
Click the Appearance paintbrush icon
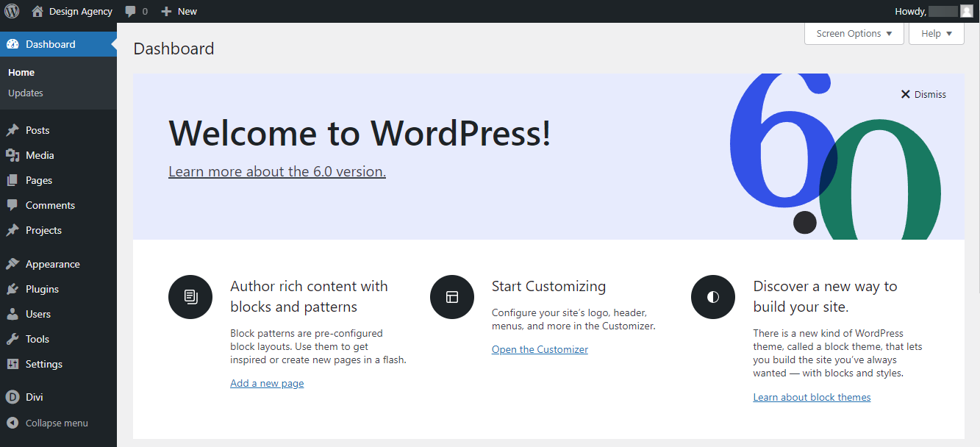pyautogui.click(x=12, y=264)
